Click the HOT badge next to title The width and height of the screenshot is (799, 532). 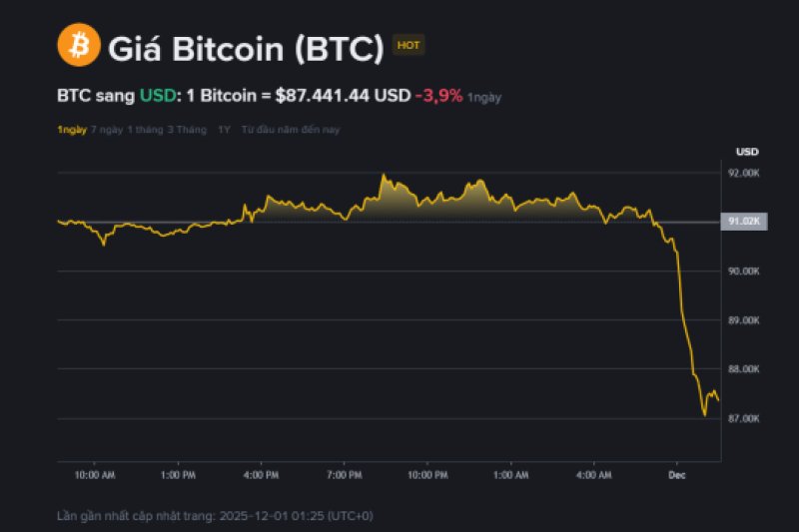[407, 45]
